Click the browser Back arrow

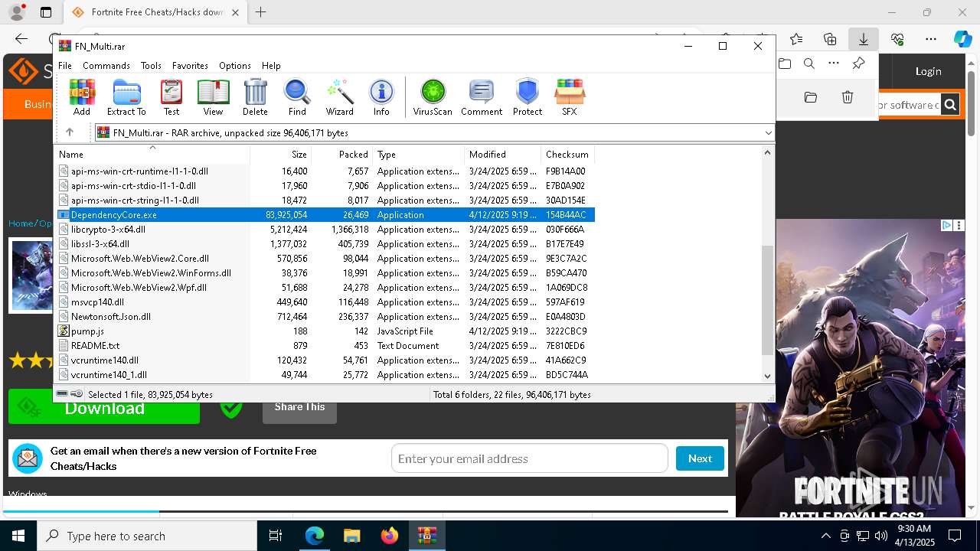pyautogui.click(x=21, y=39)
